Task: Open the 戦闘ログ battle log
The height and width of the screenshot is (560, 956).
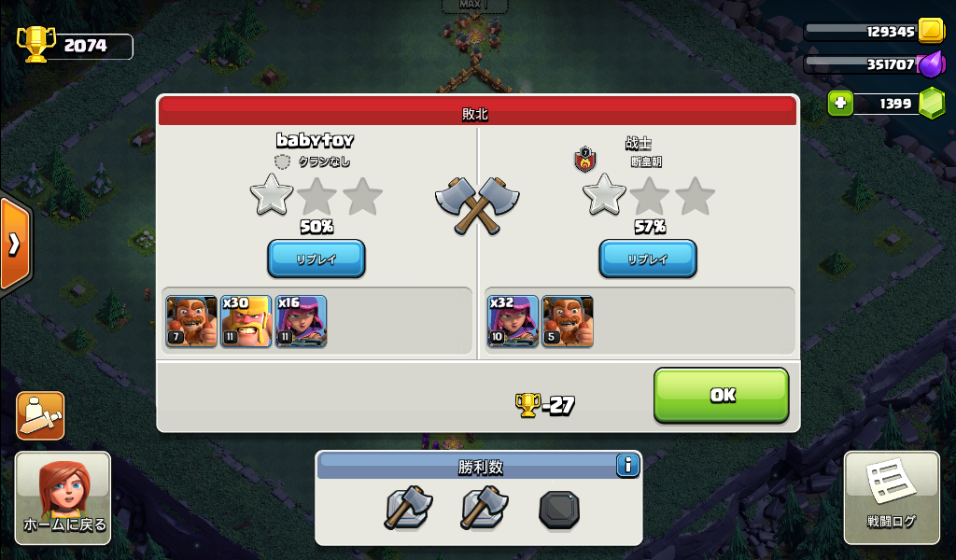Action: (x=892, y=497)
